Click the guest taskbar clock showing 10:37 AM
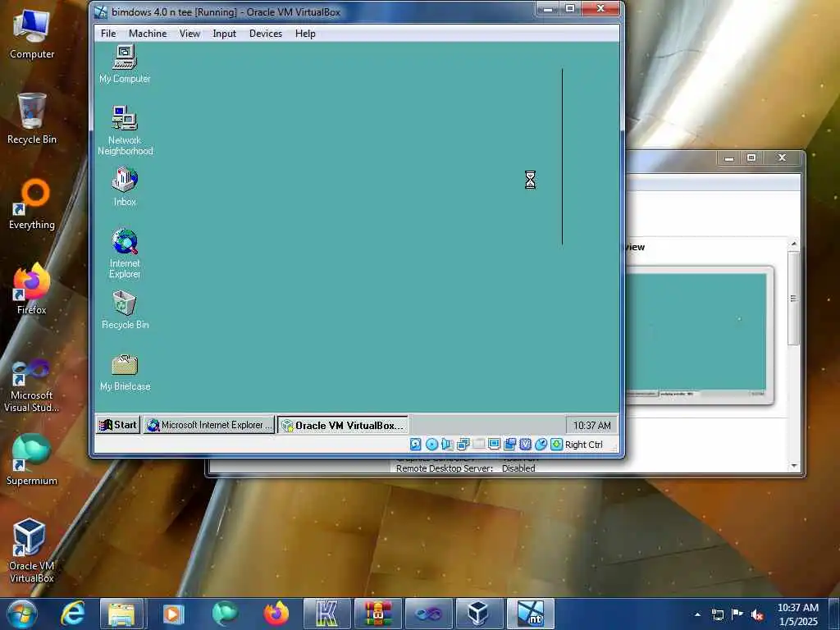840x630 pixels. point(591,426)
